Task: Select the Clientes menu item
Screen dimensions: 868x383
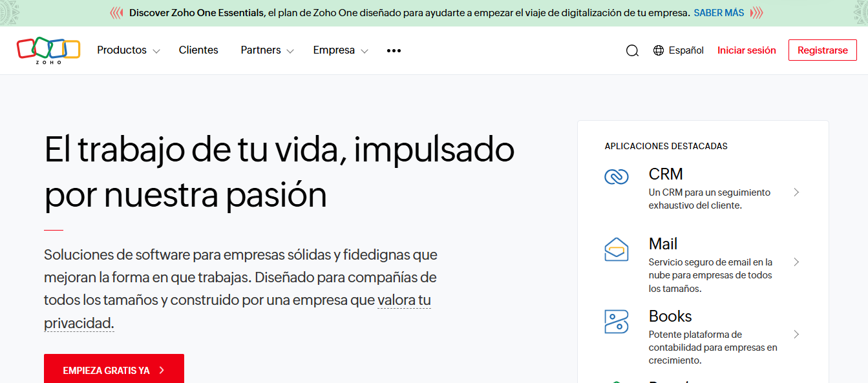Action: click(x=198, y=50)
